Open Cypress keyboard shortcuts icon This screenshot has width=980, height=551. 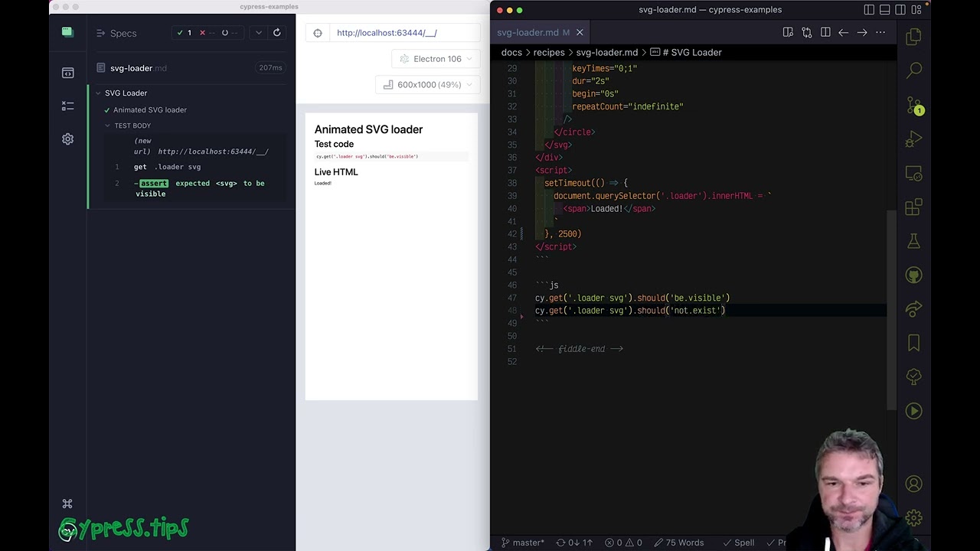pos(67,504)
